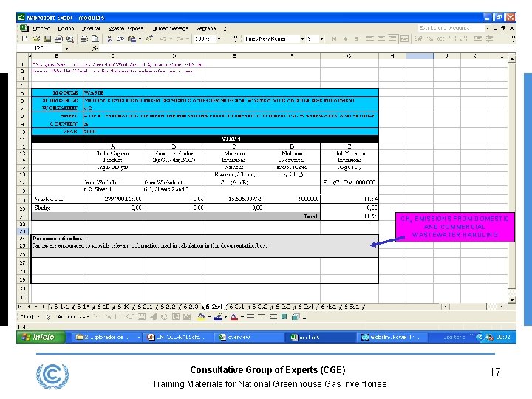
Task: Click the Paste clipboard icon
Action: 132,39
